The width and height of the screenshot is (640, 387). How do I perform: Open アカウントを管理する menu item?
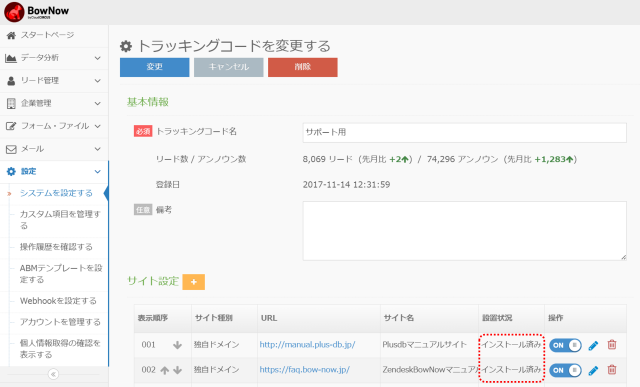click(60, 322)
